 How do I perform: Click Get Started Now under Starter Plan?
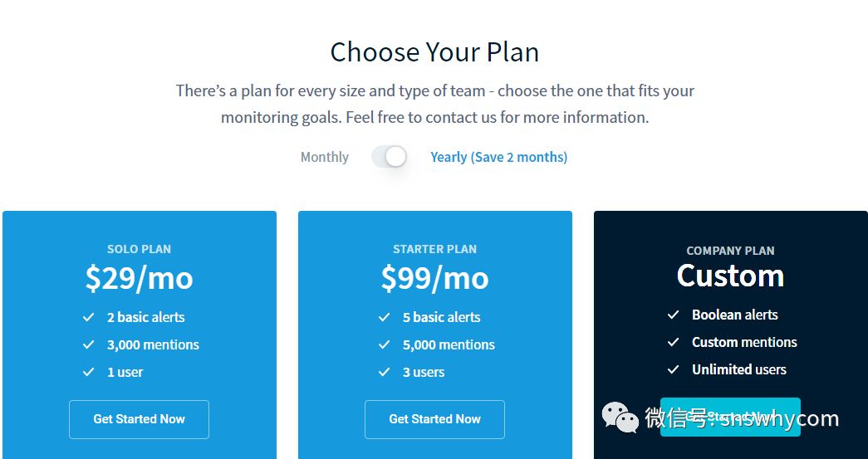tap(434, 419)
